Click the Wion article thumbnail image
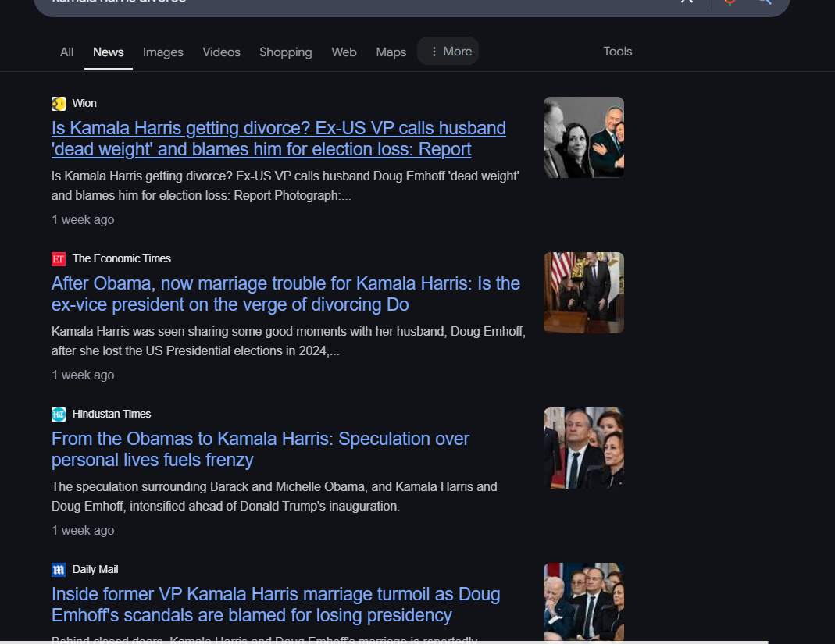Screen dimensions: 835x644 [583, 137]
